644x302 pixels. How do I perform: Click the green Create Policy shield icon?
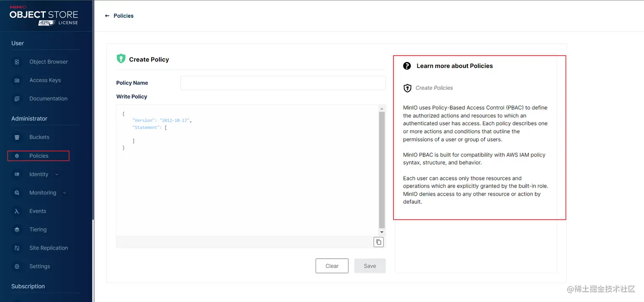[x=121, y=59]
